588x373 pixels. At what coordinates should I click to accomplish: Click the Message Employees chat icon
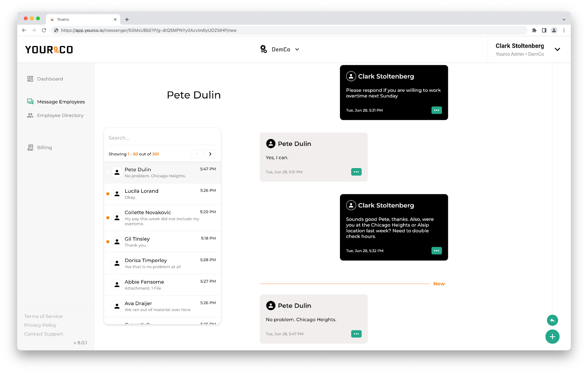coord(30,102)
